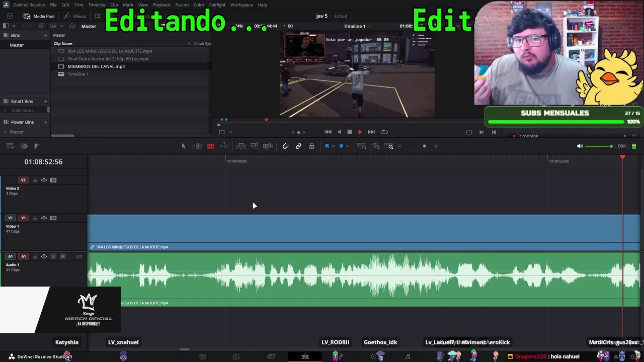644x362 pixels.
Task: Click the microphone voiceover icon
Action: (x=36, y=146)
